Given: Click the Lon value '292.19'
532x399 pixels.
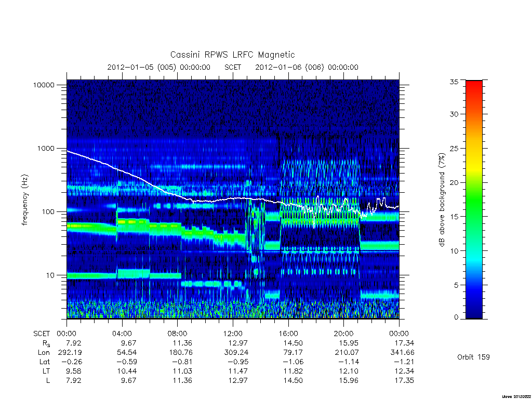Looking at the screenshot, I should (70, 353).
